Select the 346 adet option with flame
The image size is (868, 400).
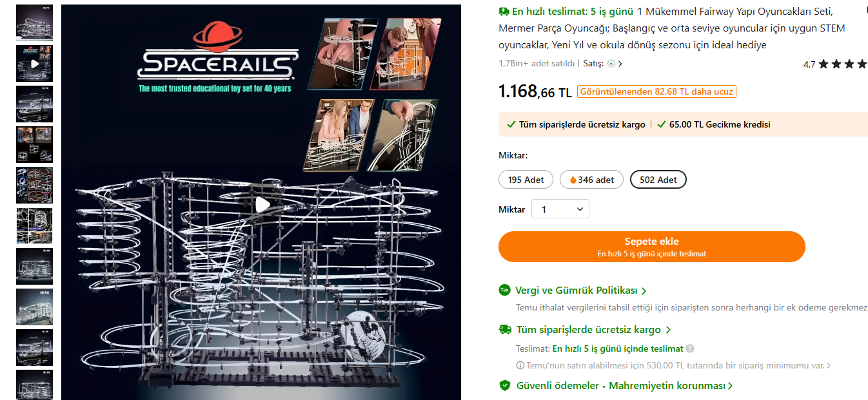[591, 180]
